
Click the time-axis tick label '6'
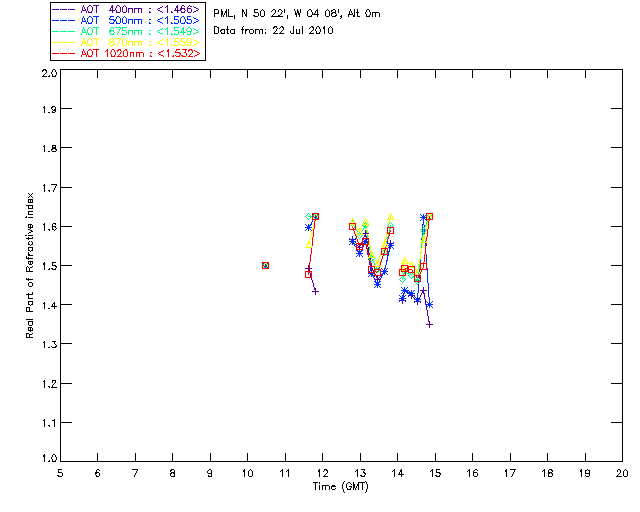pos(98,473)
